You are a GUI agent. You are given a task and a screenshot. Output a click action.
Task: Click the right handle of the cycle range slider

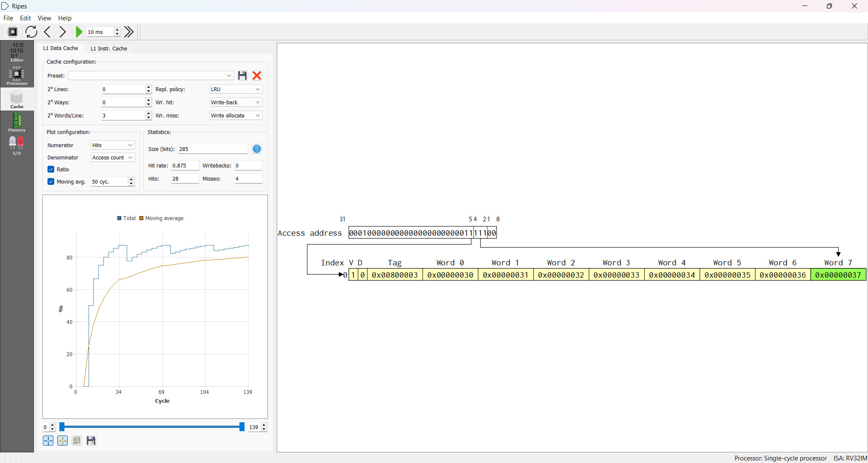242,427
